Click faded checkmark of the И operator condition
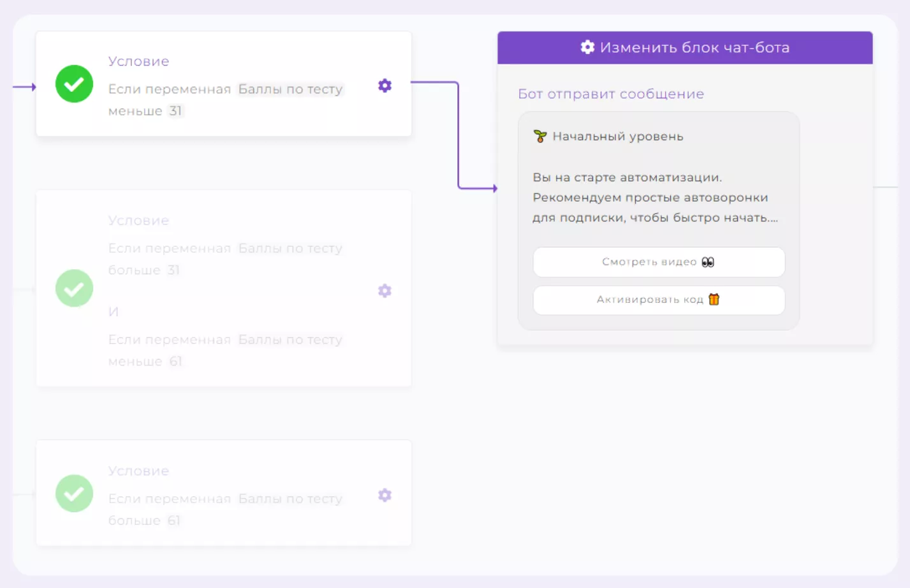 click(x=74, y=288)
